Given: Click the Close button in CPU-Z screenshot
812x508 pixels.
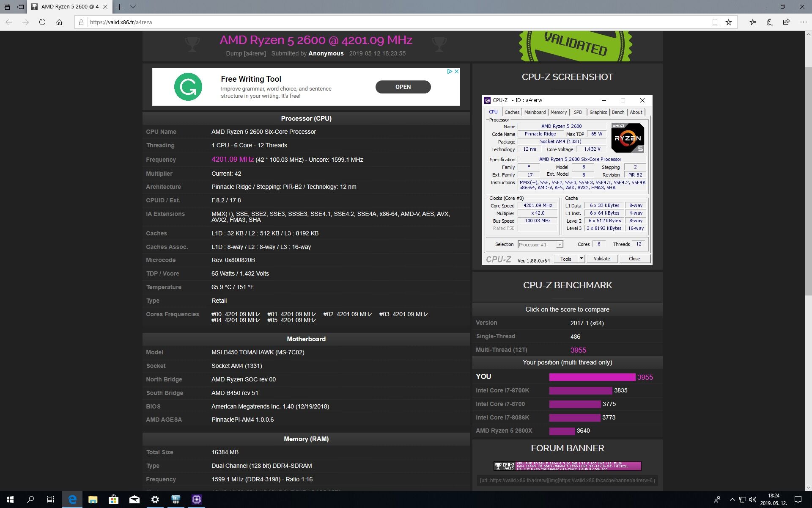Looking at the screenshot, I should pos(634,259).
